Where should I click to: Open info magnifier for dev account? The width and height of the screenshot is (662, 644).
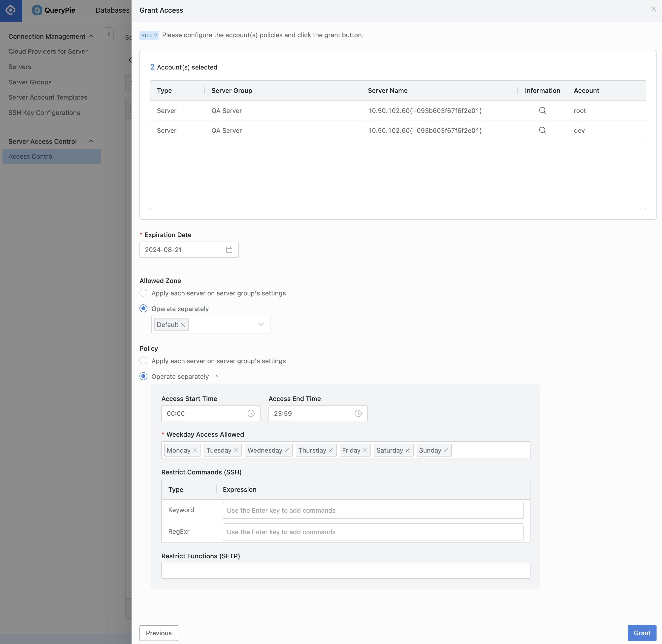click(542, 130)
